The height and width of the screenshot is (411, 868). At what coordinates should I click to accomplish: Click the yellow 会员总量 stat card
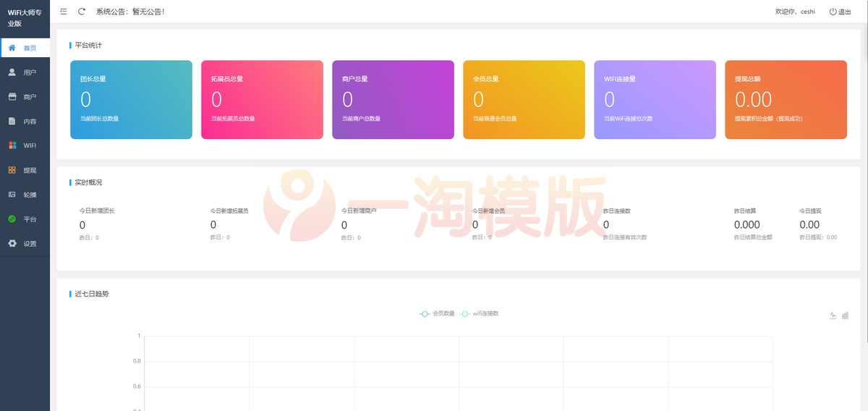[x=524, y=99]
